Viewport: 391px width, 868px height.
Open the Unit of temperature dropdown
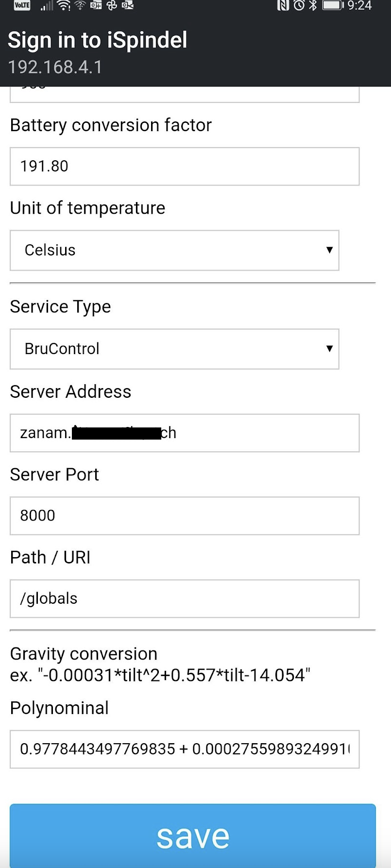174,250
